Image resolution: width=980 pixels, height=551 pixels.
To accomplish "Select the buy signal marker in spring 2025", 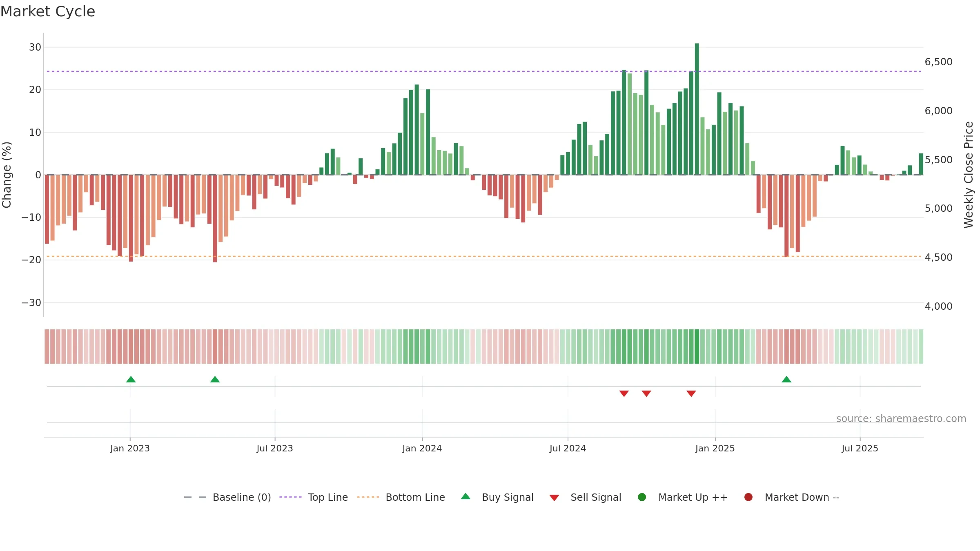I will click(786, 380).
